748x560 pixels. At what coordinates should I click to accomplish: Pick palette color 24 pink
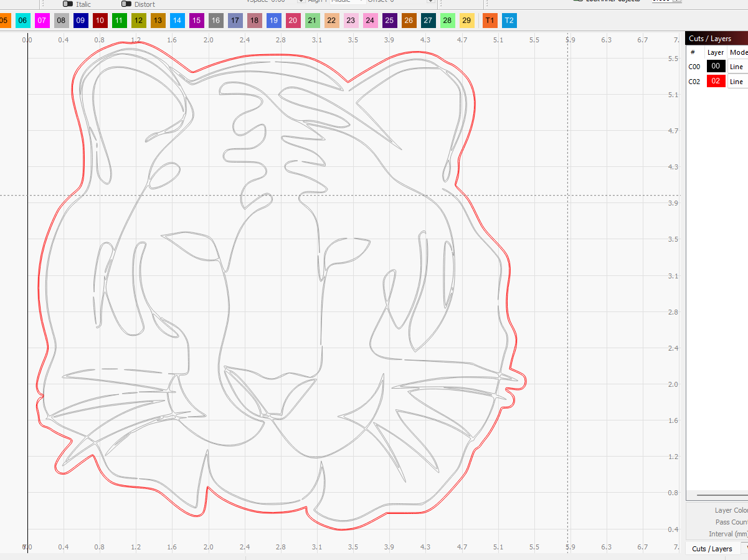click(370, 21)
